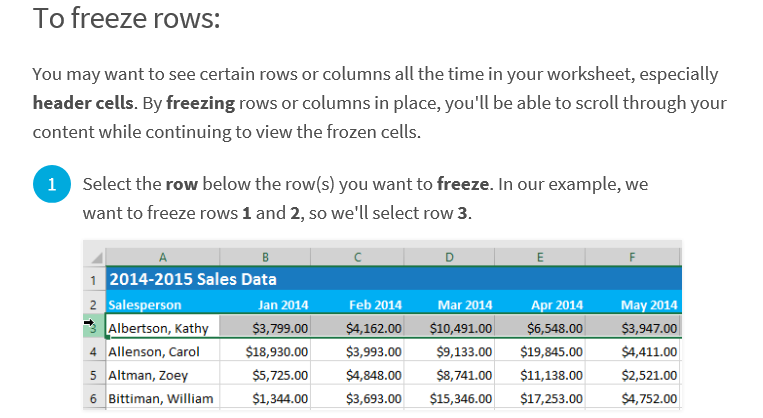Select row 6 header

pyautogui.click(x=94, y=399)
